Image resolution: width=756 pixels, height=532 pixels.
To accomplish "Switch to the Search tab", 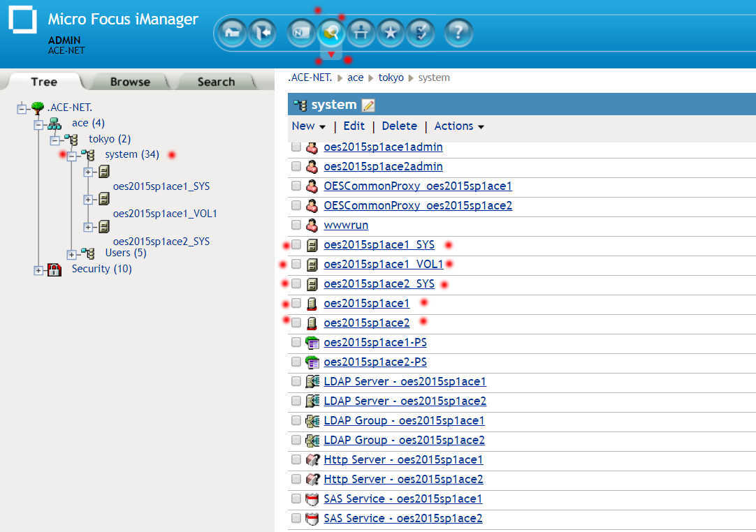I will click(x=216, y=82).
